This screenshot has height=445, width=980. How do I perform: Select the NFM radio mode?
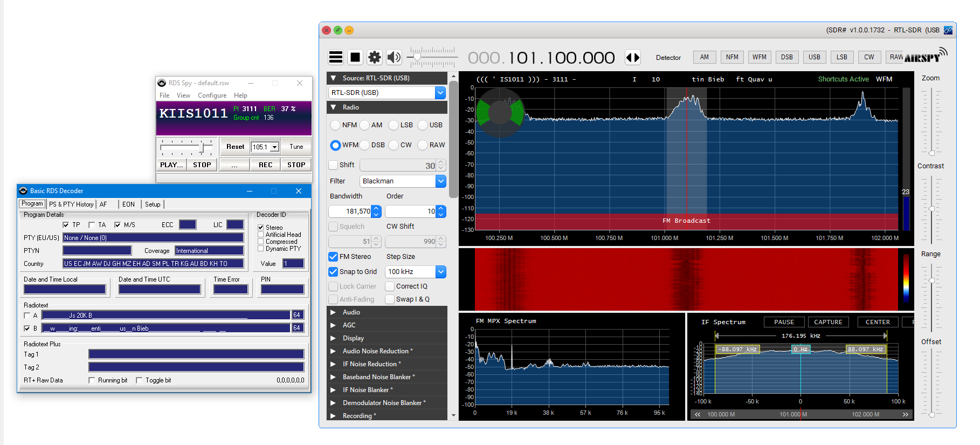(336, 125)
